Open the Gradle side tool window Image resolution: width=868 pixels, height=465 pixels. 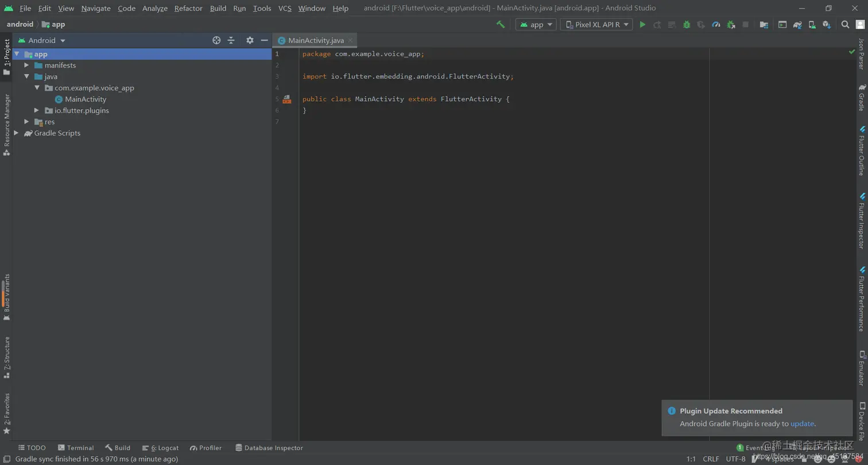[x=862, y=97]
